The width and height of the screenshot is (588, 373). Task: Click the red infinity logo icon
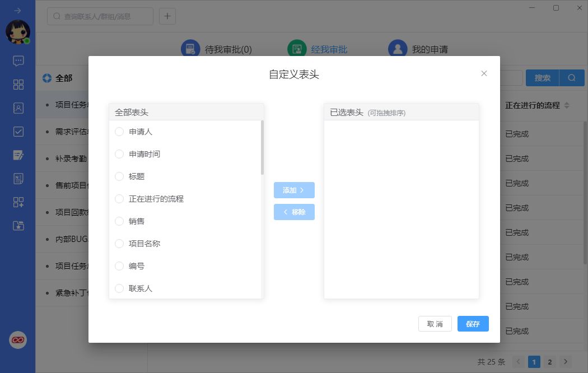[x=18, y=340]
